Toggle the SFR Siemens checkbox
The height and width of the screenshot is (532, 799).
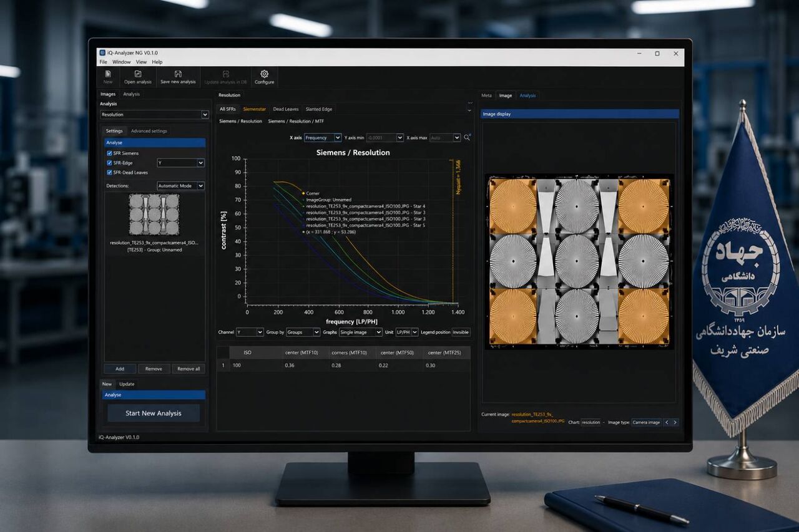point(109,153)
